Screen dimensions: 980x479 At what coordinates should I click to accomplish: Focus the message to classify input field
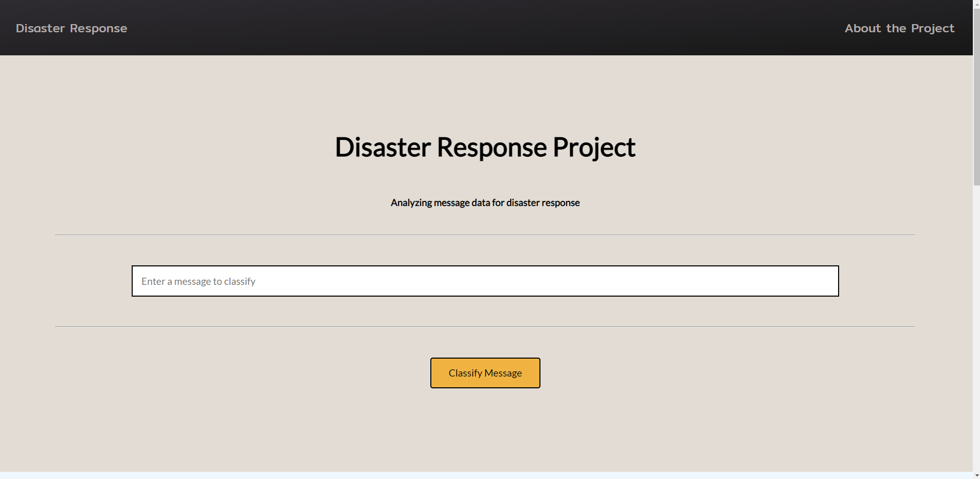[485, 281]
